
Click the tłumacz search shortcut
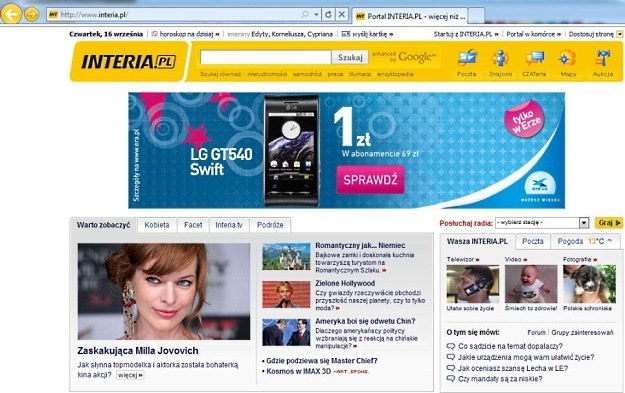point(360,74)
